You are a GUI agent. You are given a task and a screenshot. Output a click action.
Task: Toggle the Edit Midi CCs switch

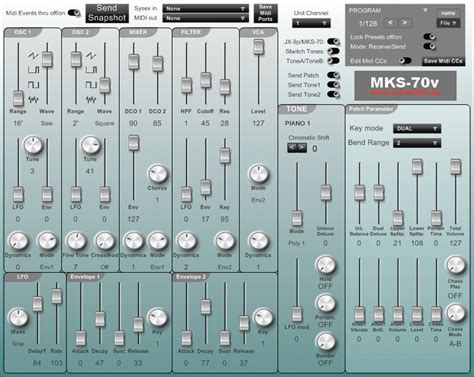pyautogui.click(x=405, y=61)
